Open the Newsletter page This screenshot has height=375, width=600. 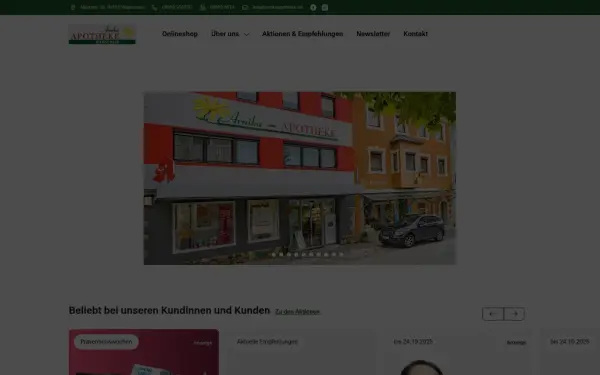coord(373,34)
